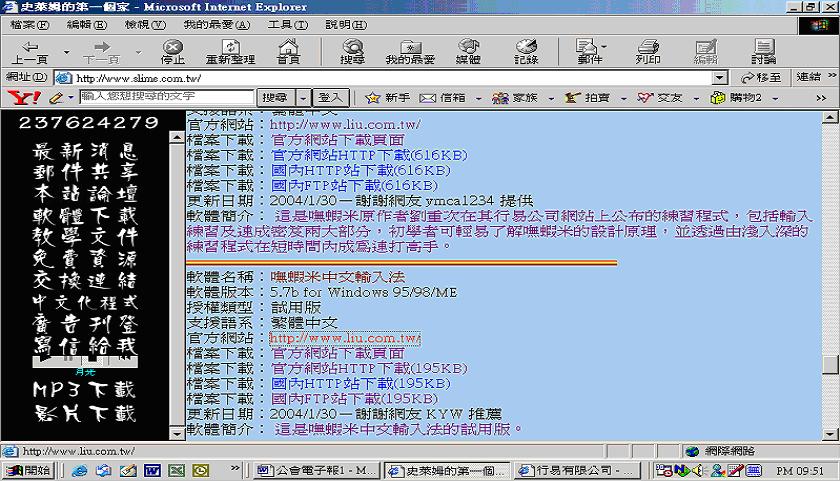
Task: Click the main page scrollbar thumb
Action: coord(830,365)
